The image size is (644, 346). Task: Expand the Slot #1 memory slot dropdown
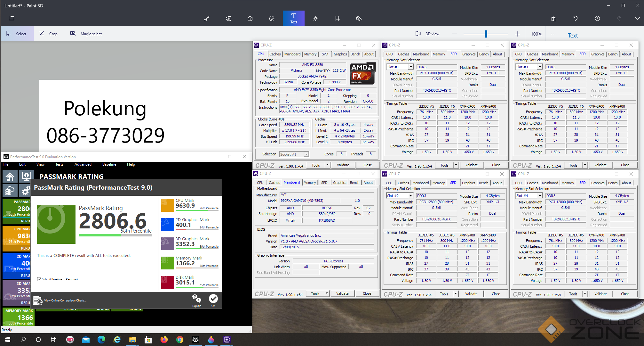pos(410,67)
